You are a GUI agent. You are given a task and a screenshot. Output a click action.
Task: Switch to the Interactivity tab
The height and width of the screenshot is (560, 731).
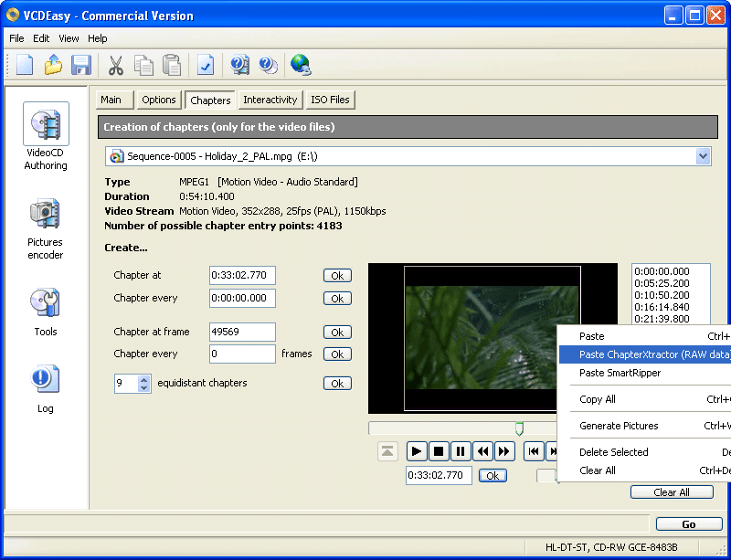(270, 100)
